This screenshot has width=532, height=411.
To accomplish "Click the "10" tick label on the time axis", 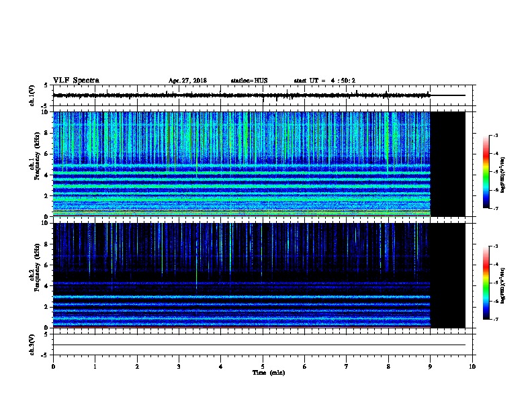I will pos(472,367).
